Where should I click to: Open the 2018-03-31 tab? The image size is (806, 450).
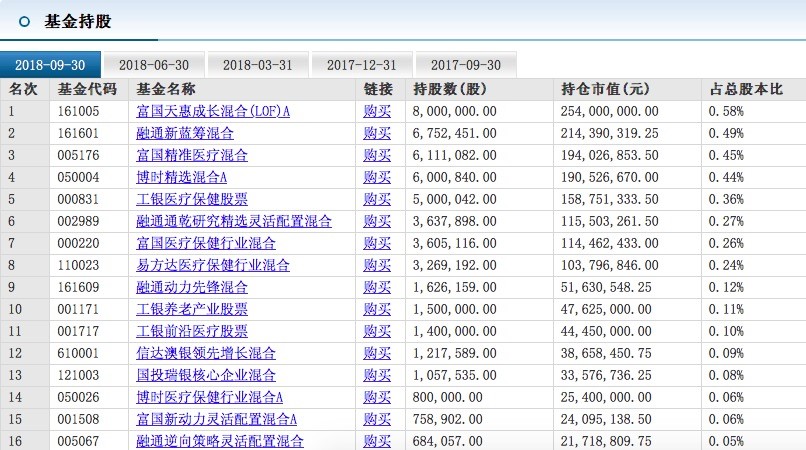click(x=258, y=65)
